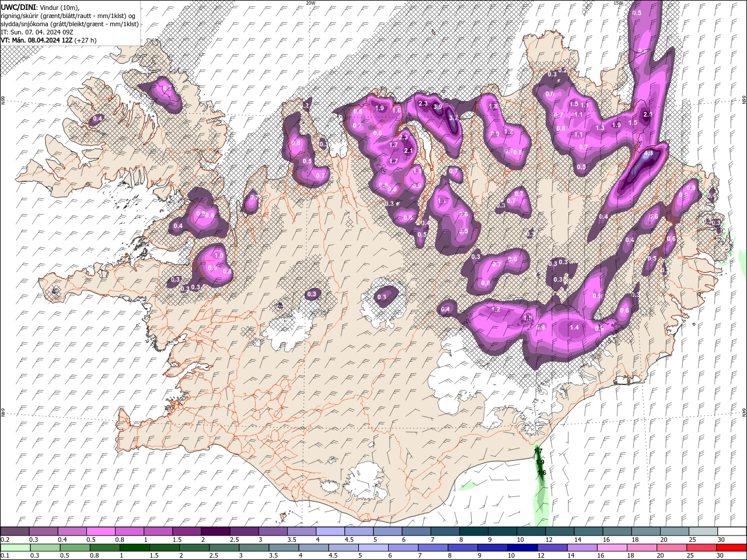Click the '66N' latitude label on the right edge

pos(744,100)
